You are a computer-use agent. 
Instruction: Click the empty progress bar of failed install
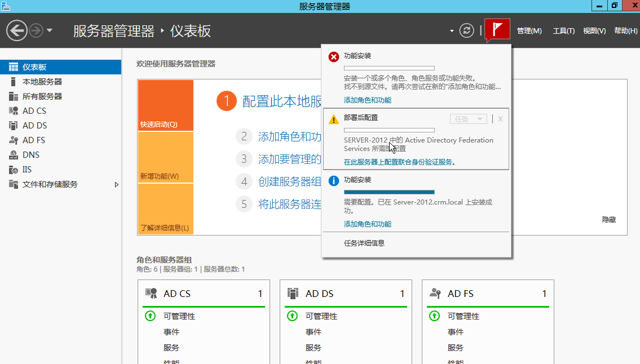[x=389, y=68]
